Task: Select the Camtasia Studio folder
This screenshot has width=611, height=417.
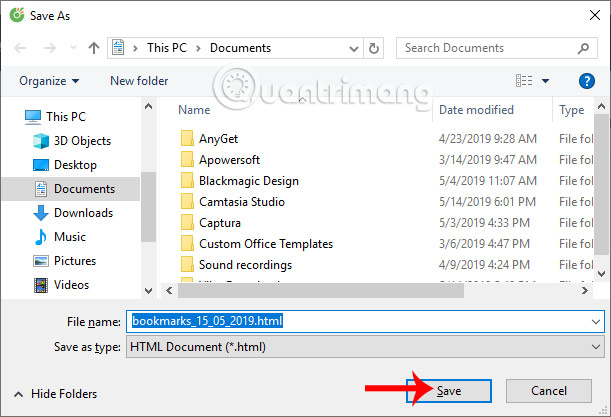Action: (242, 202)
